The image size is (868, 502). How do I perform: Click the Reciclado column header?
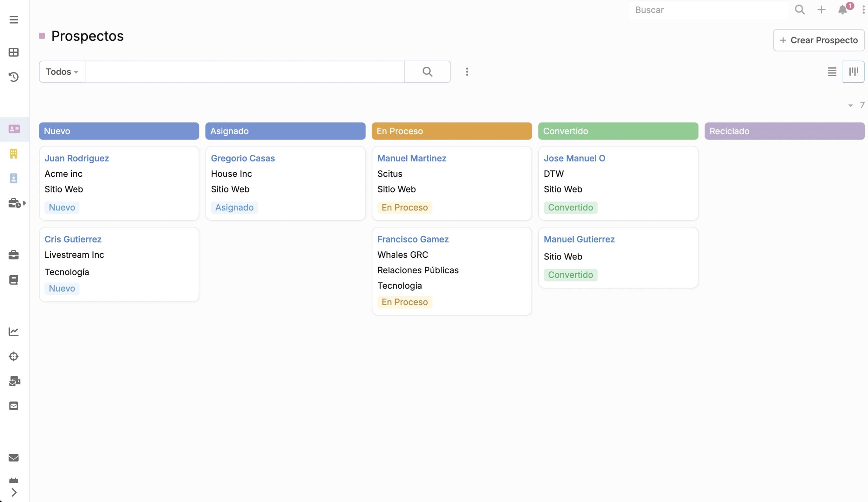coord(785,131)
